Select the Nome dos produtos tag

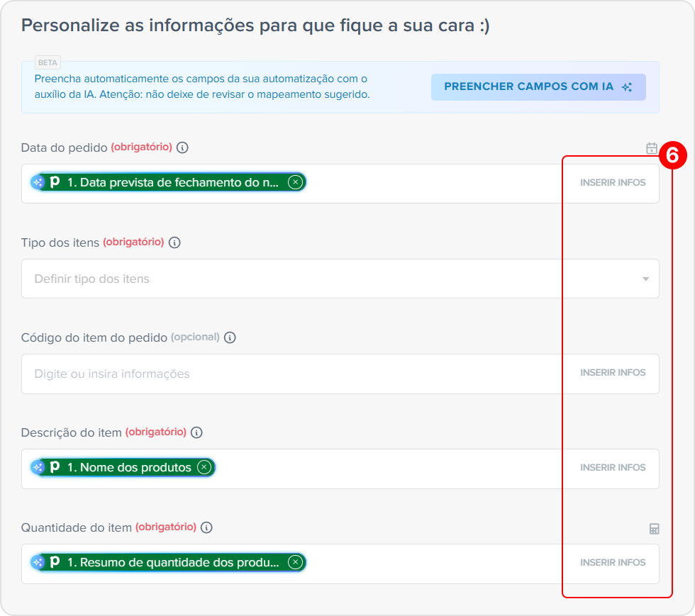click(x=123, y=467)
